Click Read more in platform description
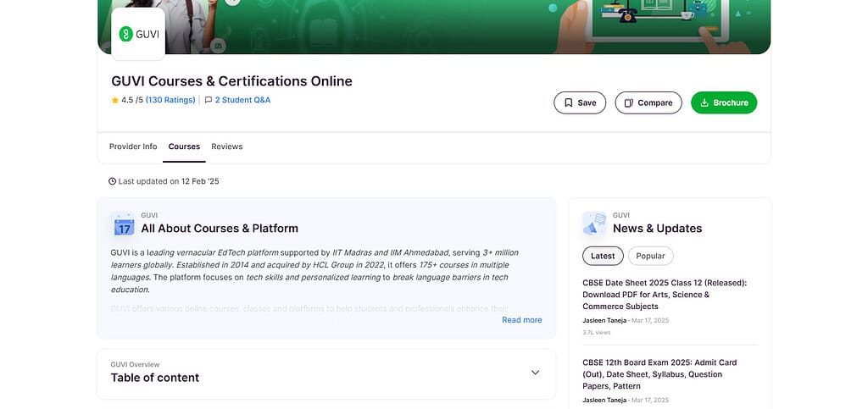This screenshot has width=868, height=409. 521,320
